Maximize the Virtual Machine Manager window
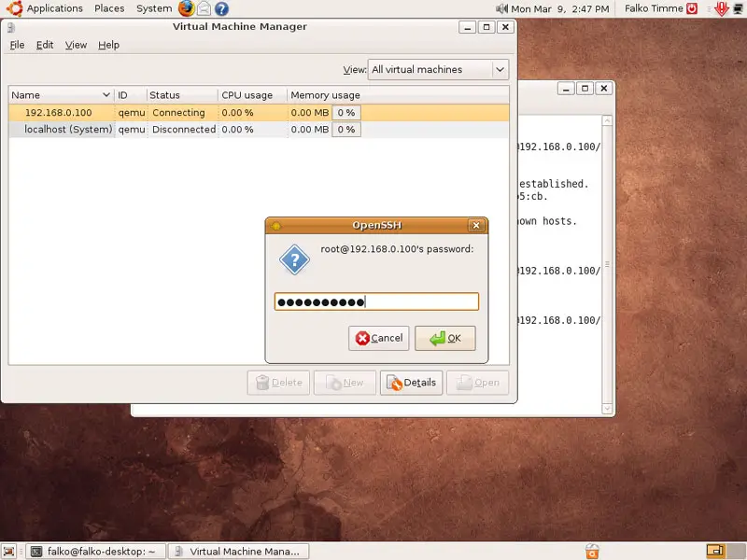Screen dimensions: 747x560 (486, 27)
